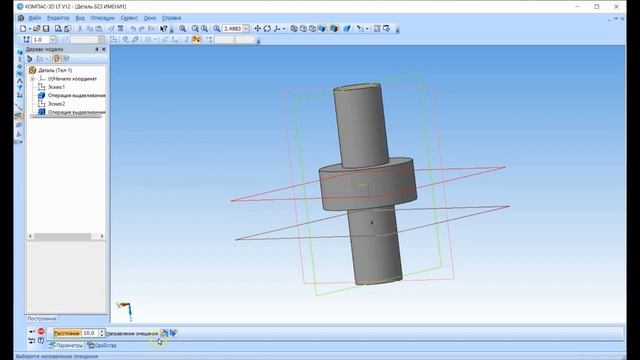Create a new document with toolbar icon

point(23,29)
